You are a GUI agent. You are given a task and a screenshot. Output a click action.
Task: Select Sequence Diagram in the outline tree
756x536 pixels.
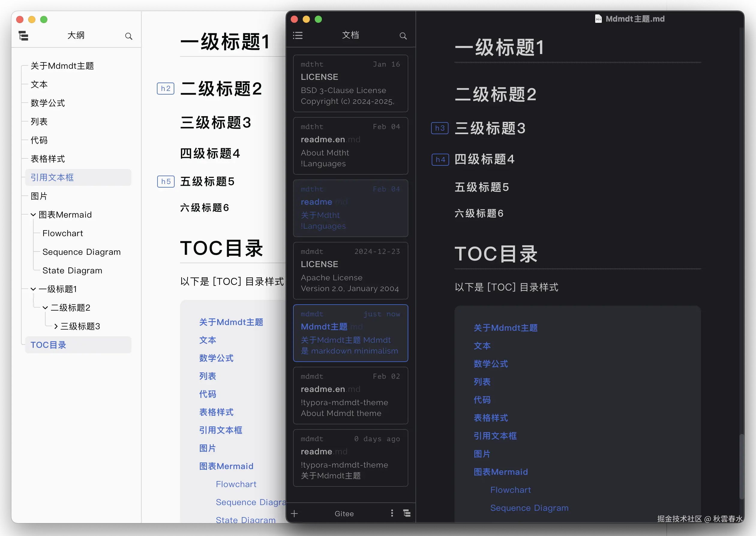(82, 252)
